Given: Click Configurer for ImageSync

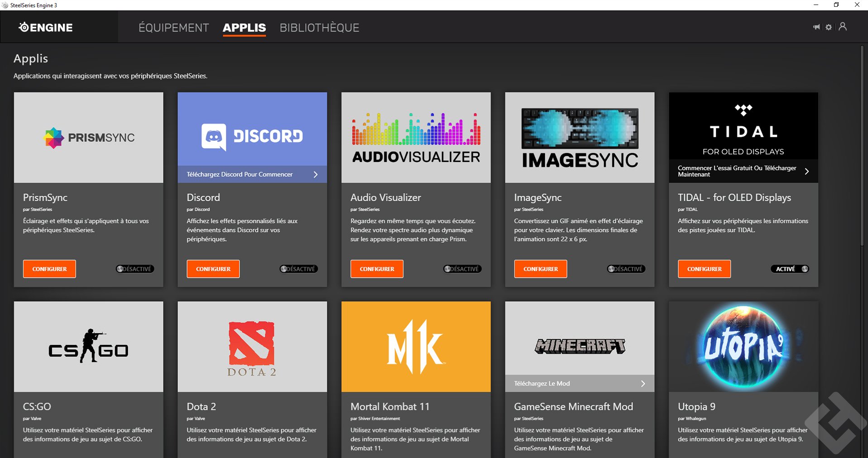Looking at the screenshot, I should click(x=541, y=269).
